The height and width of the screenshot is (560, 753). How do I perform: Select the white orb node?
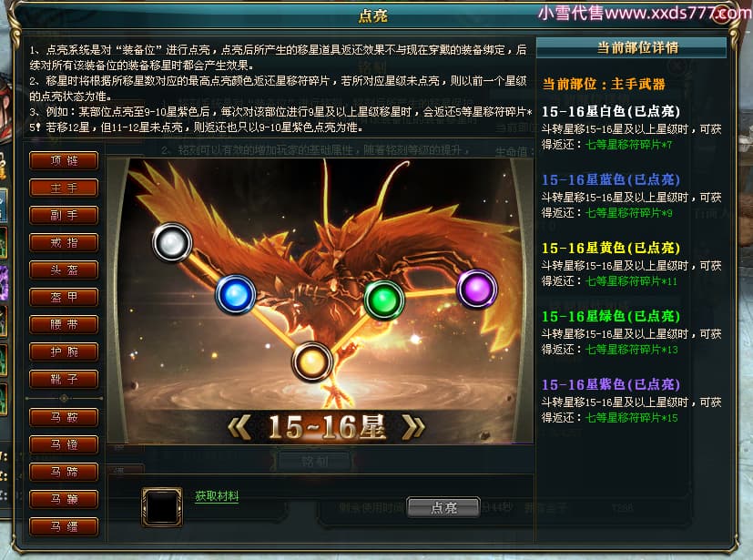pyautogui.click(x=172, y=242)
